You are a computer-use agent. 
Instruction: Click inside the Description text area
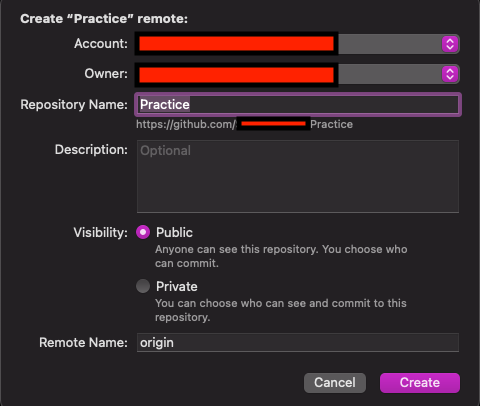(298, 176)
